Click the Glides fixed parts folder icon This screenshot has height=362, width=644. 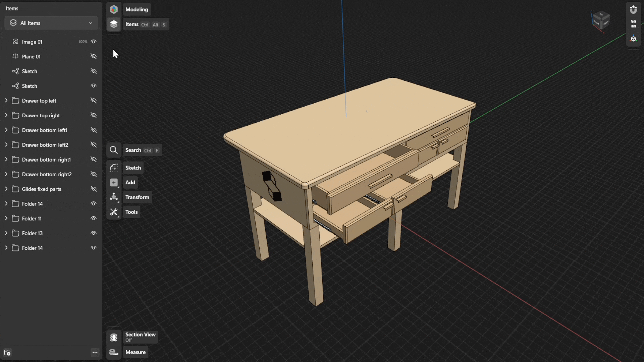pos(15,189)
